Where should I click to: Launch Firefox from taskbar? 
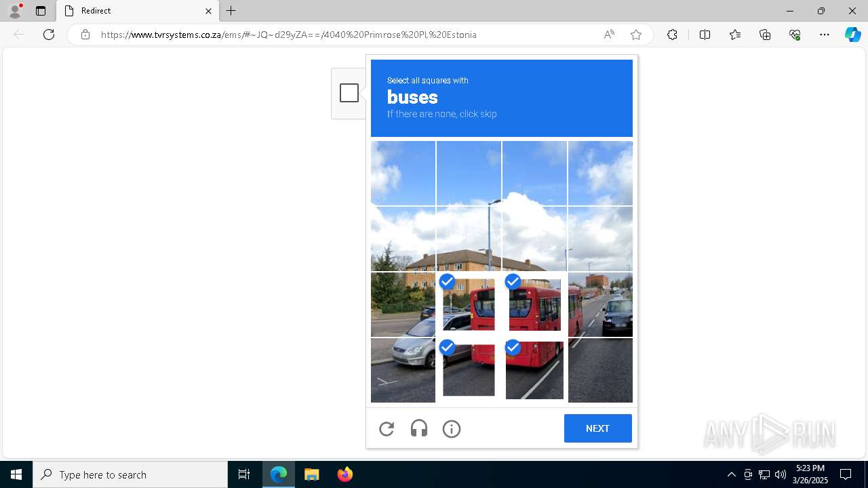click(x=345, y=474)
